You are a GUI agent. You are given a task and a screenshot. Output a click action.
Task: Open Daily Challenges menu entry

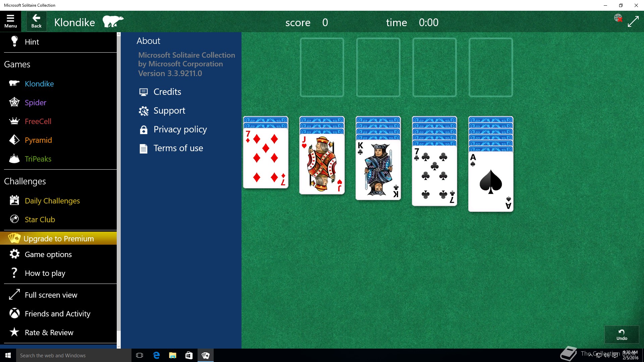tap(58, 201)
